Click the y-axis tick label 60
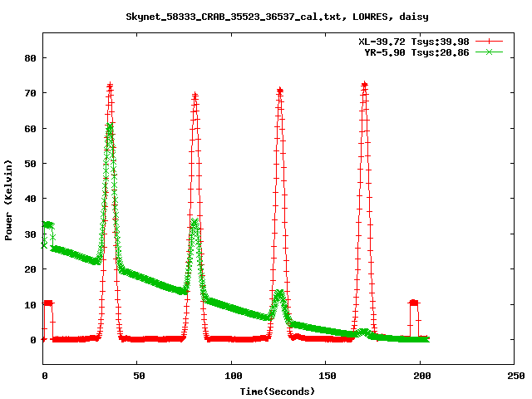Image resolution: width=532 pixels, height=399 pixels. point(30,129)
